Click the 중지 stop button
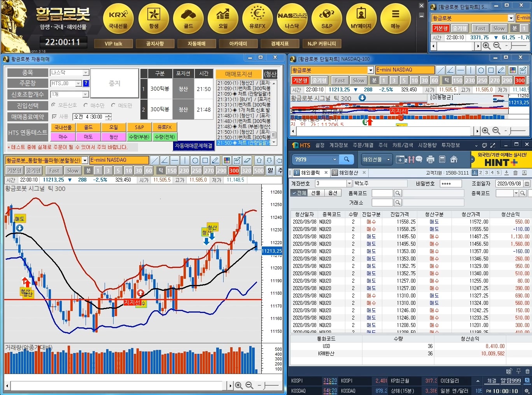 point(114,83)
